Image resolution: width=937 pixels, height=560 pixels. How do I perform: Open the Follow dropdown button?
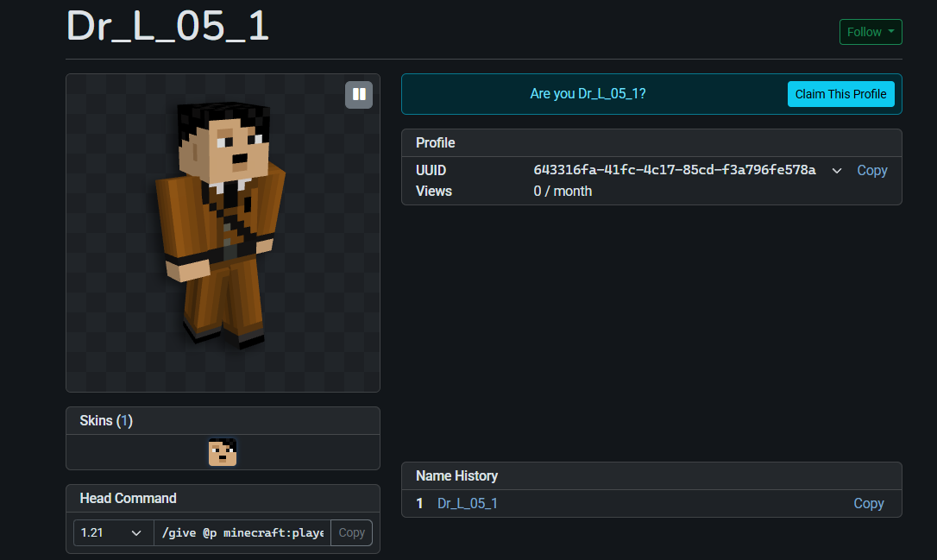pos(870,32)
